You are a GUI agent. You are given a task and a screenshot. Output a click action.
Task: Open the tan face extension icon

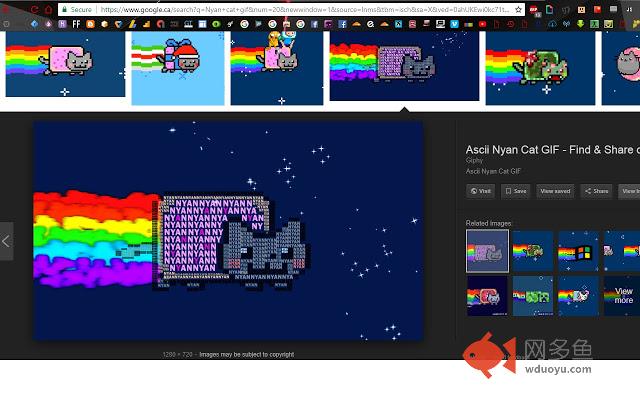click(582, 9)
